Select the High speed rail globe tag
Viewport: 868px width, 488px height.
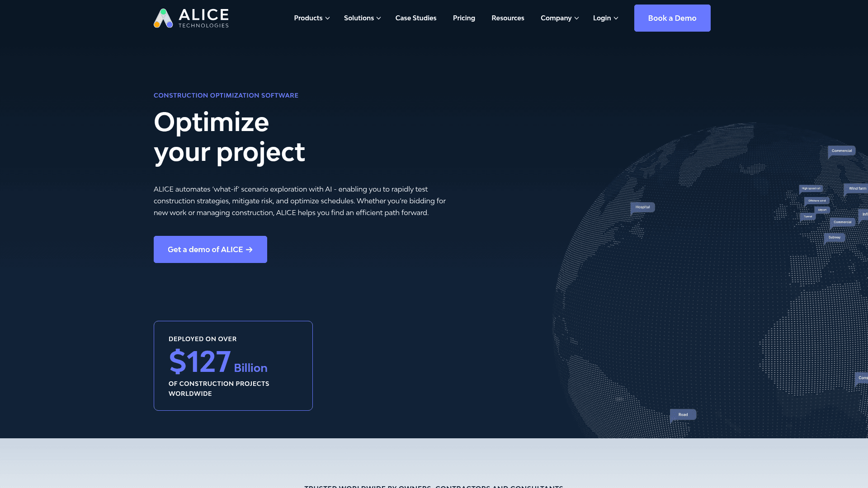811,188
